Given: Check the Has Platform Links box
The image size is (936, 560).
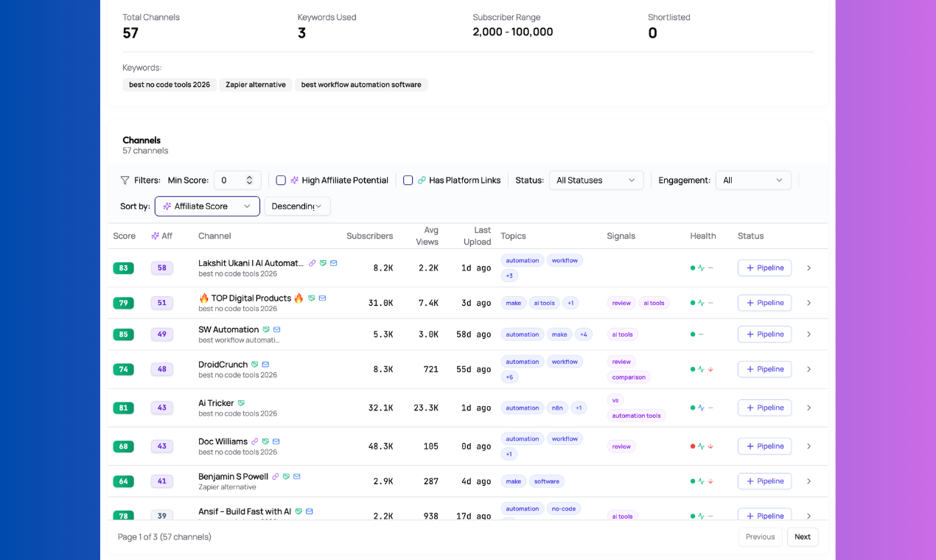Looking at the screenshot, I should 408,180.
